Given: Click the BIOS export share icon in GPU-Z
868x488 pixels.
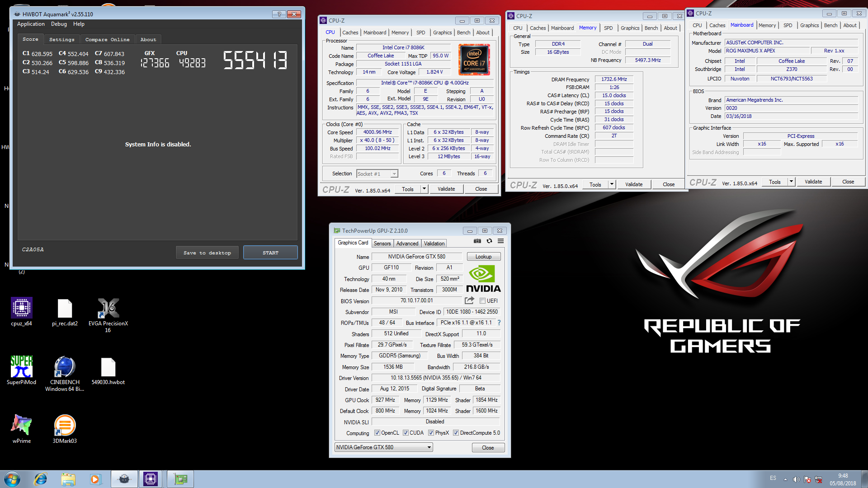Looking at the screenshot, I should pyautogui.click(x=470, y=300).
